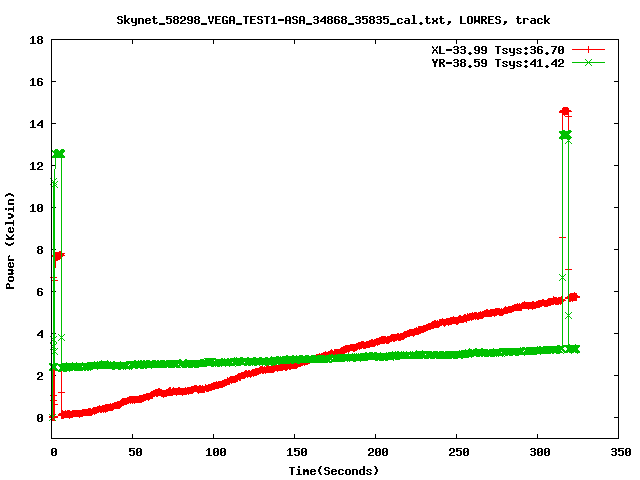Click the red spike top near 7.7 Kelvin

click(x=58, y=256)
